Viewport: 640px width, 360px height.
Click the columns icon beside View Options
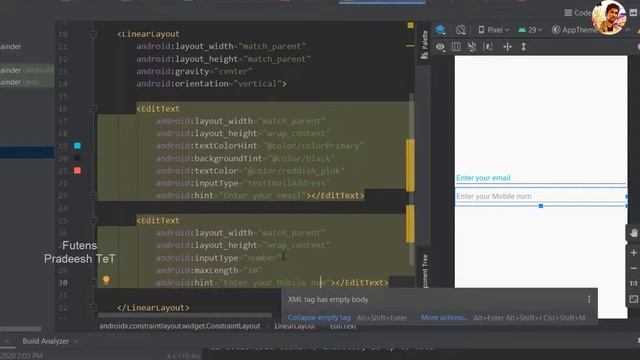456,47
